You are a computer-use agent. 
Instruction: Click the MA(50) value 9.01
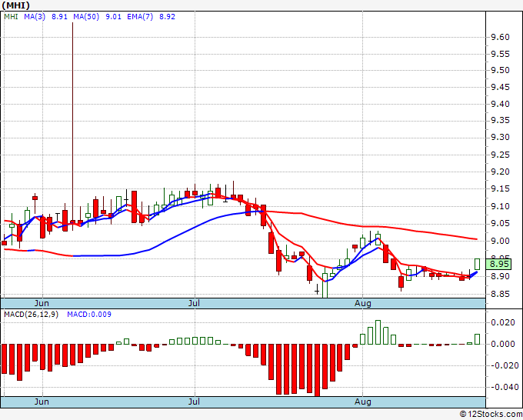pos(113,17)
